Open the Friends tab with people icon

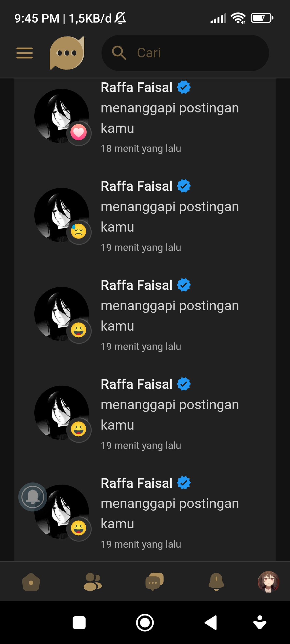tap(93, 582)
